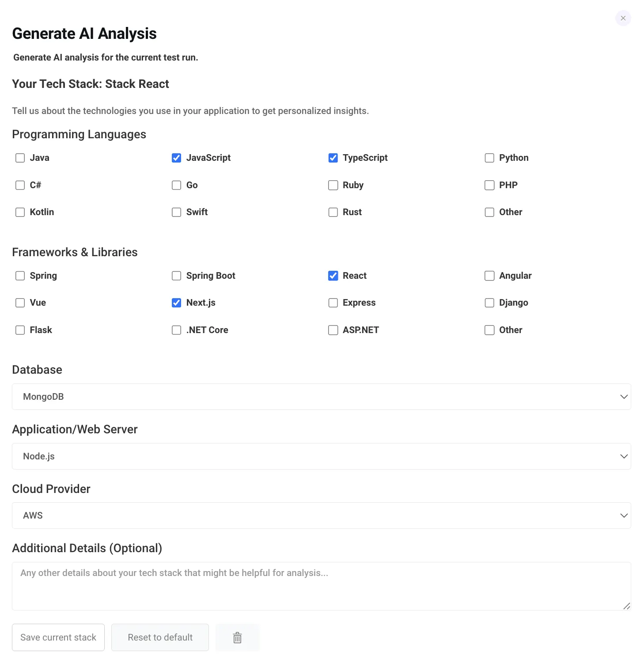Enable the Python checkbox
The image size is (644, 667).
point(489,158)
